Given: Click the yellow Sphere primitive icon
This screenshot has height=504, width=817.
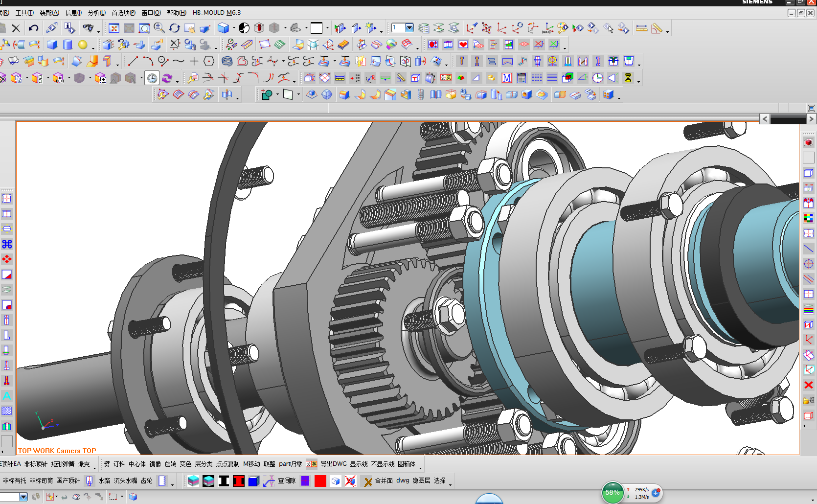Looking at the screenshot, I should (83, 45).
